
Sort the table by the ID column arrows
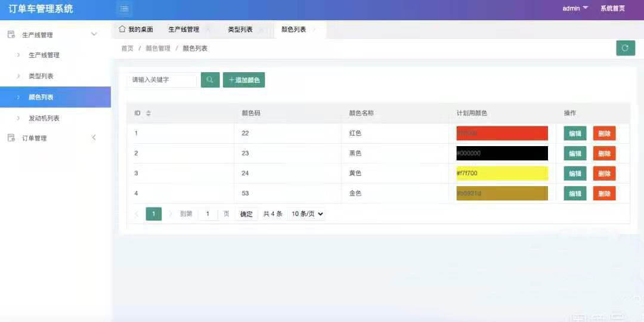tap(148, 113)
